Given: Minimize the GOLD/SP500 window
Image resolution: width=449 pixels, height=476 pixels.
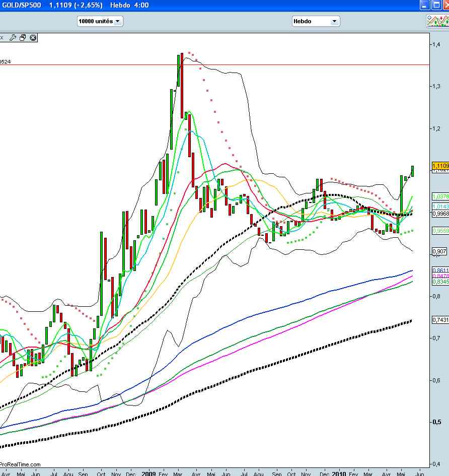Looking at the screenshot, I should pyautogui.click(x=424, y=5).
